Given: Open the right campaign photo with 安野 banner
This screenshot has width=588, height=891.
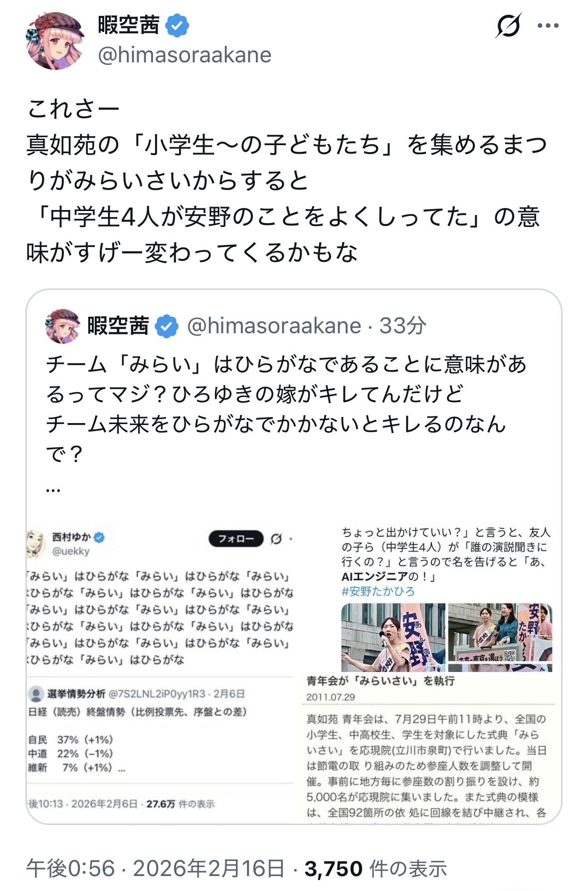Looking at the screenshot, I should tap(500, 637).
